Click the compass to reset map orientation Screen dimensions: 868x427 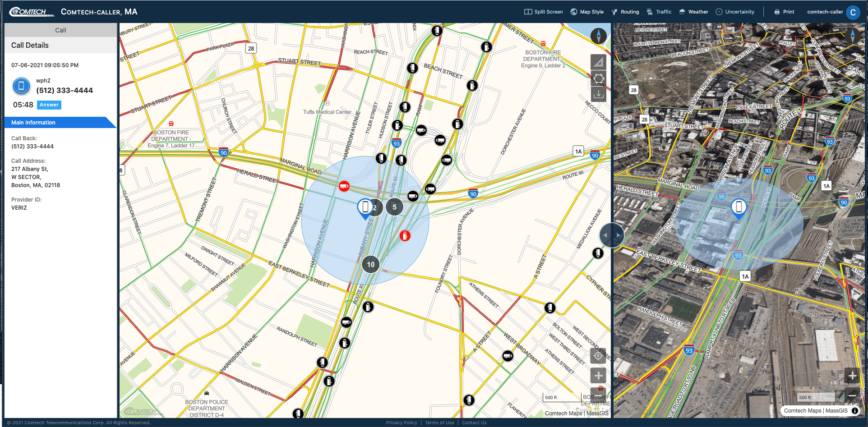click(x=598, y=36)
